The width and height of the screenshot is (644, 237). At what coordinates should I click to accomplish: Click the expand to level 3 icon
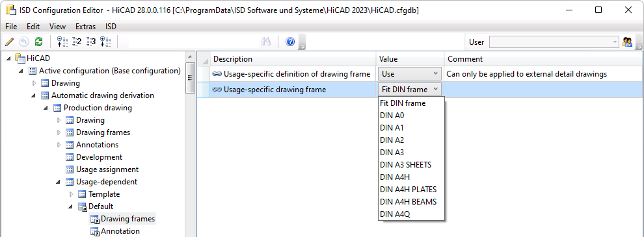point(91,42)
